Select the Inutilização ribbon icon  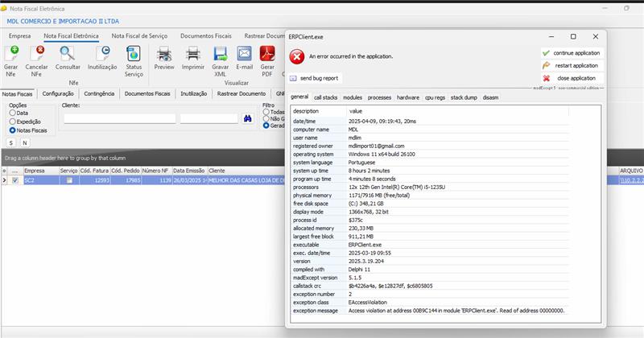tap(102, 54)
